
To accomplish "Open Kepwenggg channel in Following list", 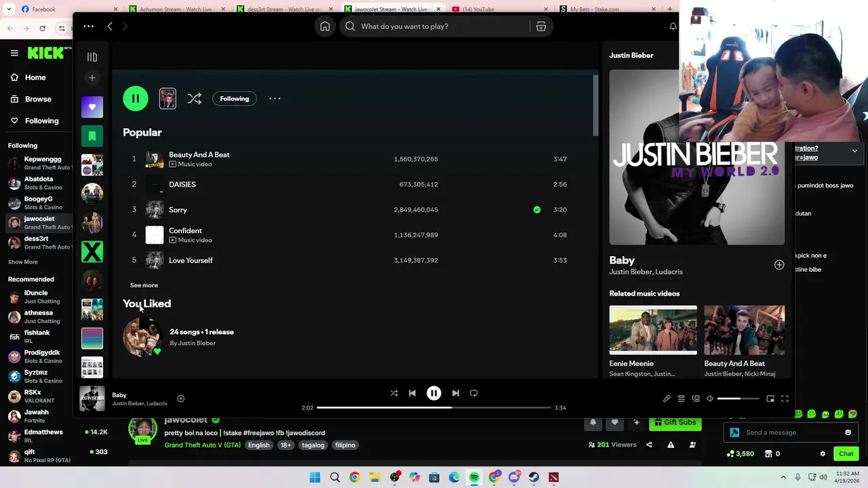I will tap(39, 163).
